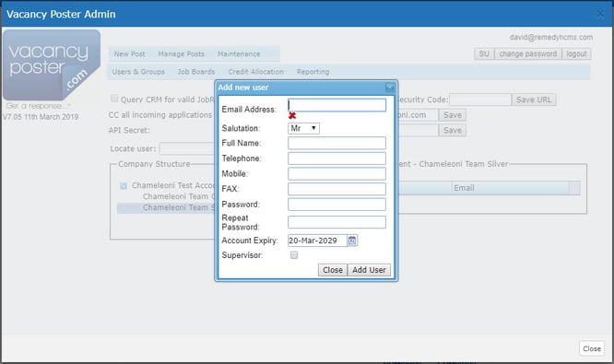Switch to the Job Boards tab

pos(196,72)
